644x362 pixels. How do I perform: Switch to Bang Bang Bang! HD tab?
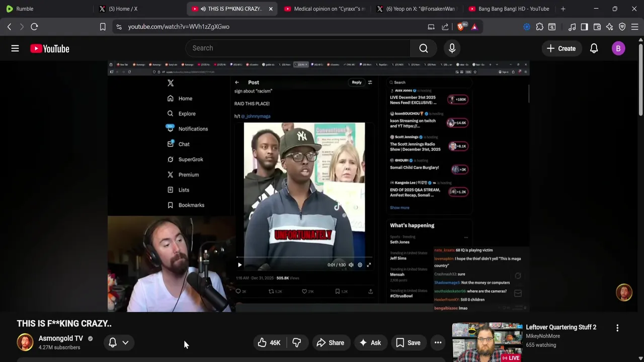tap(509, 9)
